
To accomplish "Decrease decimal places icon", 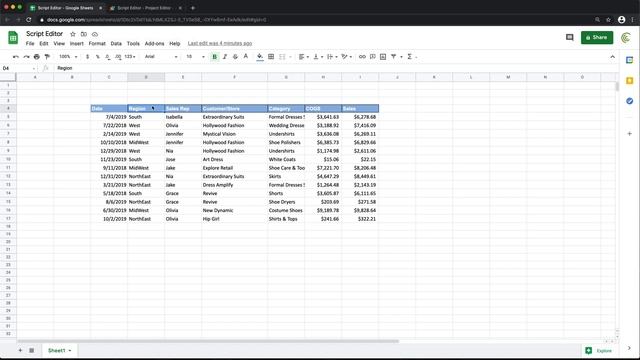I will pyautogui.click(x=108, y=57).
